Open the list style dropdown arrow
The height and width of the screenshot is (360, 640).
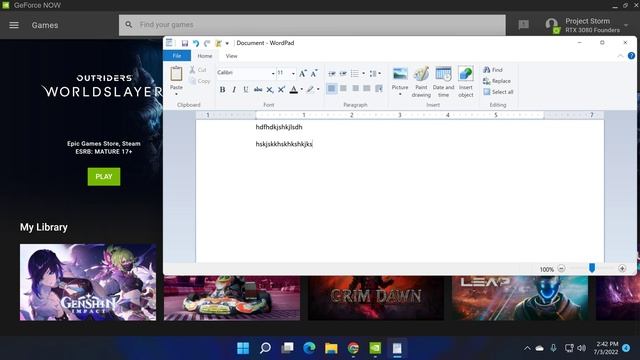tap(363, 73)
